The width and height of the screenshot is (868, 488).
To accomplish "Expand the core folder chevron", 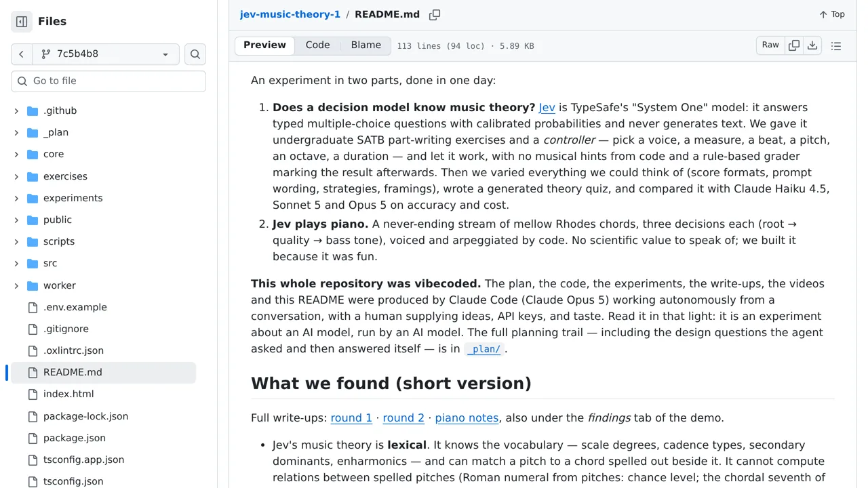I will pyautogui.click(x=16, y=155).
